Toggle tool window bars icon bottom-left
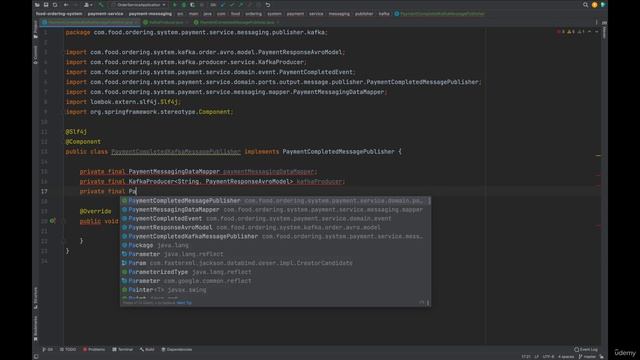 click(x=36, y=357)
